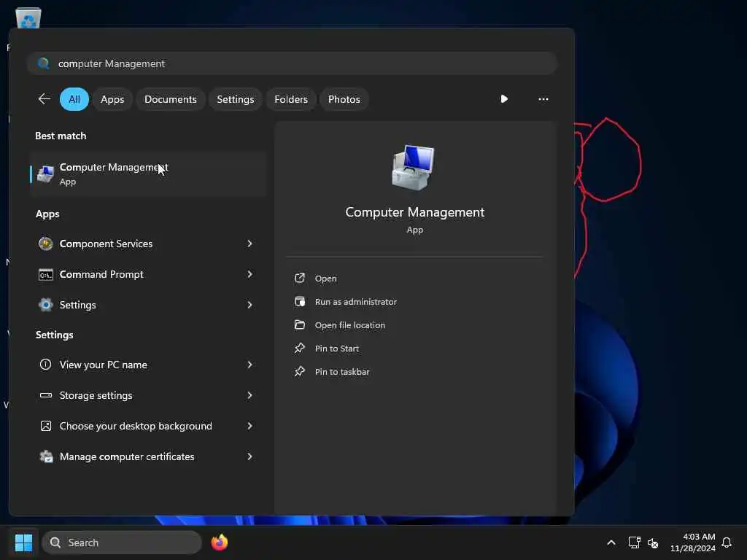This screenshot has height=560, width=747.
Task: Click the Computer Management title in preview pane
Action: pyautogui.click(x=414, y=212)
